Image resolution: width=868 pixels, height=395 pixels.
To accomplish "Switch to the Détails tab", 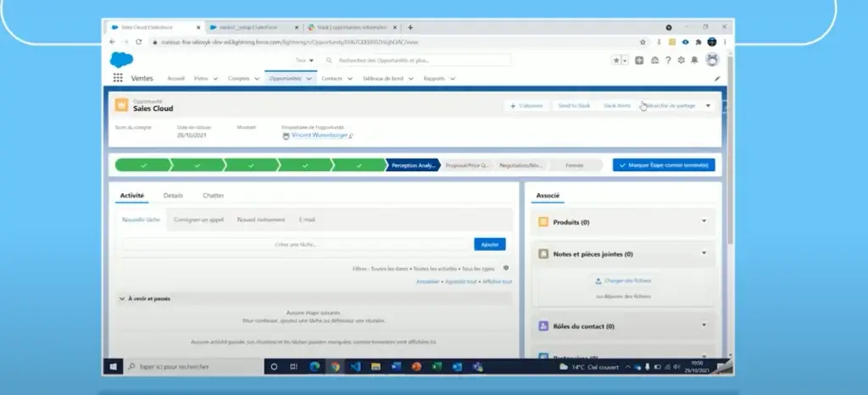I will pyautogui.click(x=173, y=195).
